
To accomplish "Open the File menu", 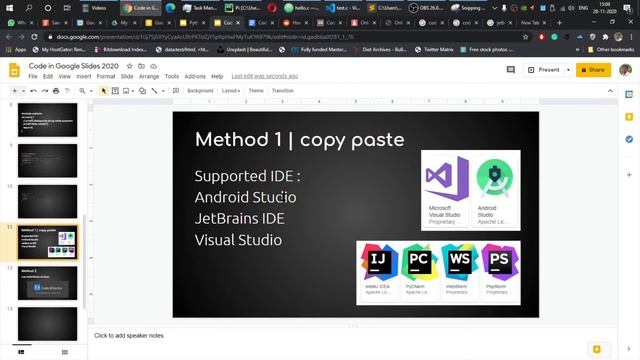I will pyautogui.click(x=33, y=76).
